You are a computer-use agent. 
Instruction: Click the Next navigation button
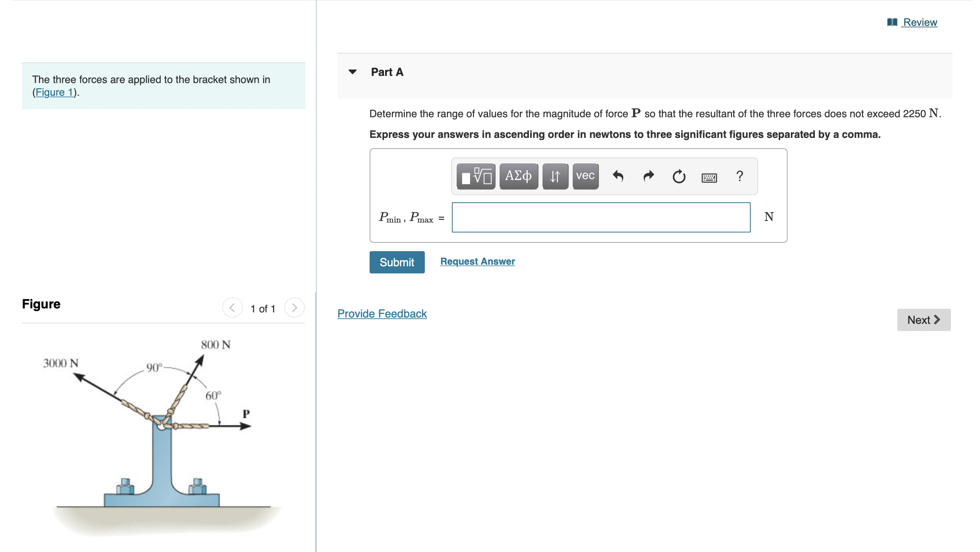pyautogui.click(x=923, y=320)
